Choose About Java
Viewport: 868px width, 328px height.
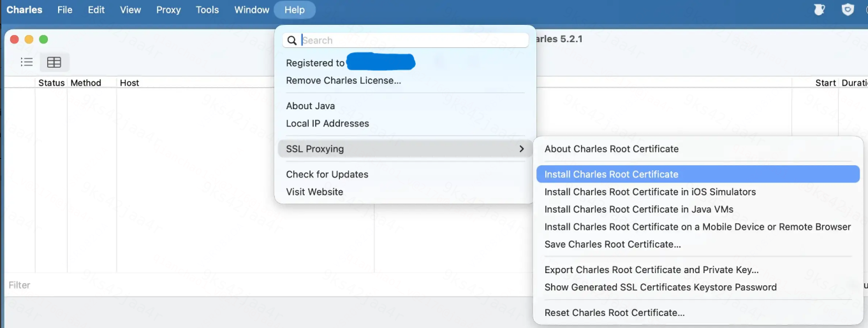tap(406, 106)
